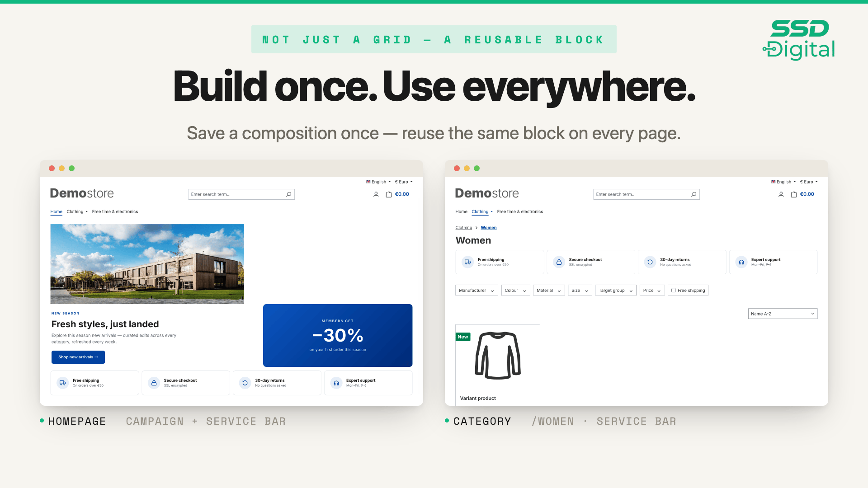868x488 pixels.
Task: Open the Material filter dropdown
Action: click(x=549, y=290)
